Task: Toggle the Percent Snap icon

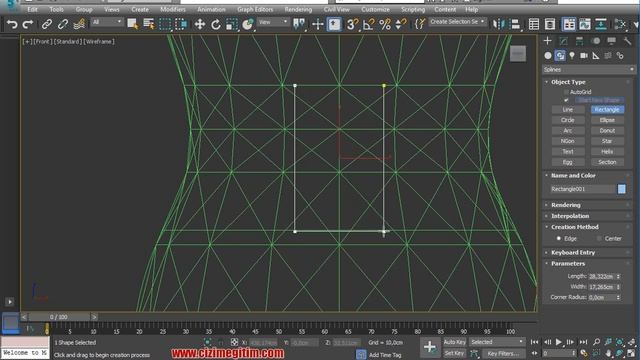Action: coord(384,24)
